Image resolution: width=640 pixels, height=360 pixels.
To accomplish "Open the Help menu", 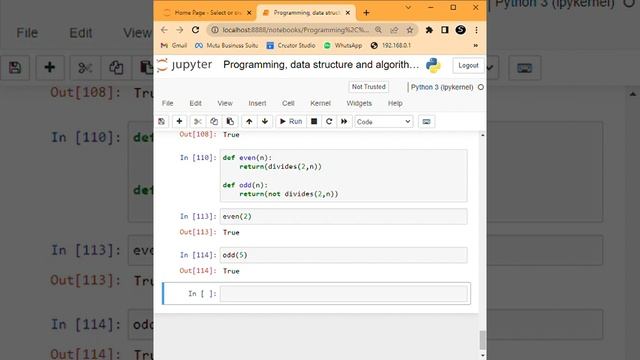I will point(395,103).
